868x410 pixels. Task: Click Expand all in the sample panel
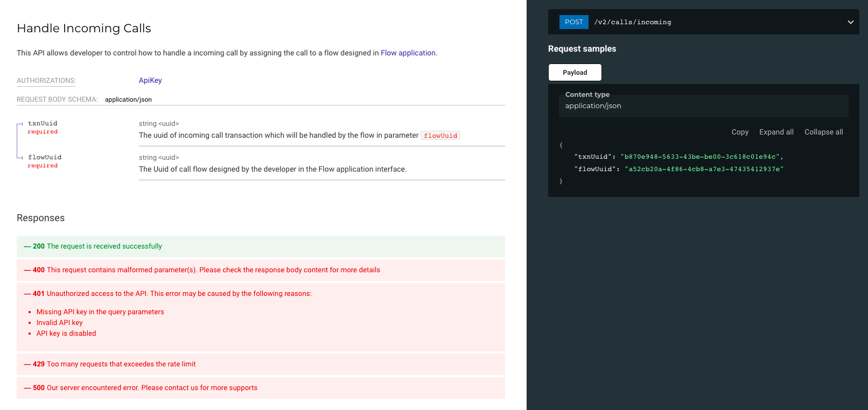[776, 132]
